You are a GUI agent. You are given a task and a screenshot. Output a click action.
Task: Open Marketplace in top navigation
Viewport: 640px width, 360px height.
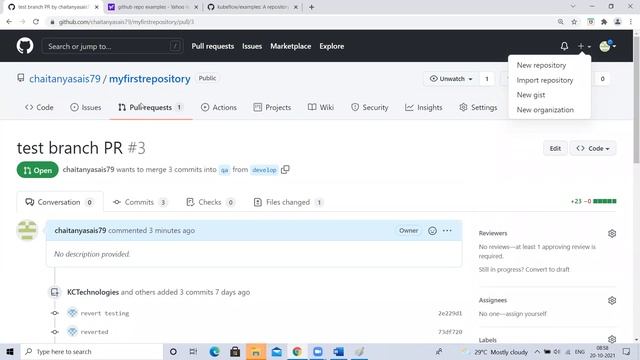(291, 46)
